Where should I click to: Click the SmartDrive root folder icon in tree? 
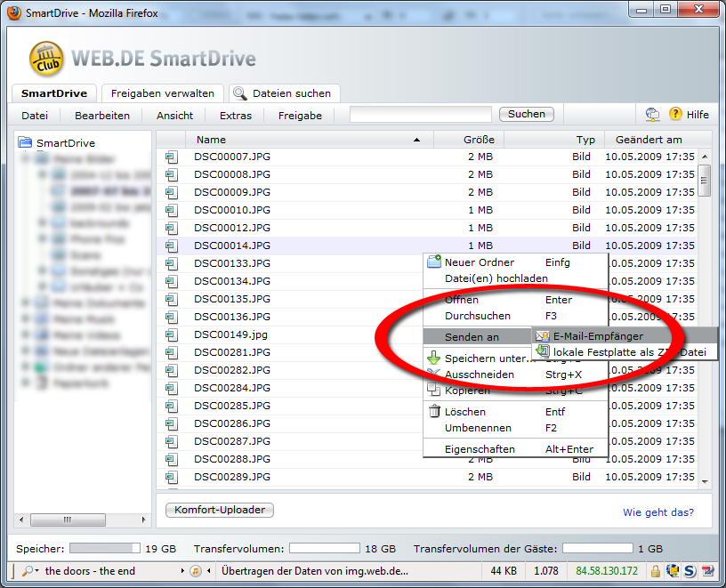[25, 142]
